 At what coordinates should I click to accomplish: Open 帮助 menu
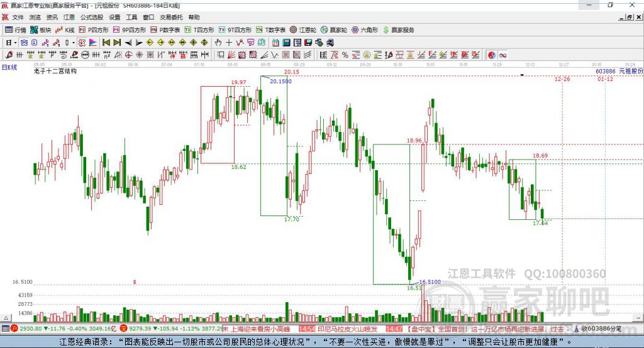coord(194,17)
